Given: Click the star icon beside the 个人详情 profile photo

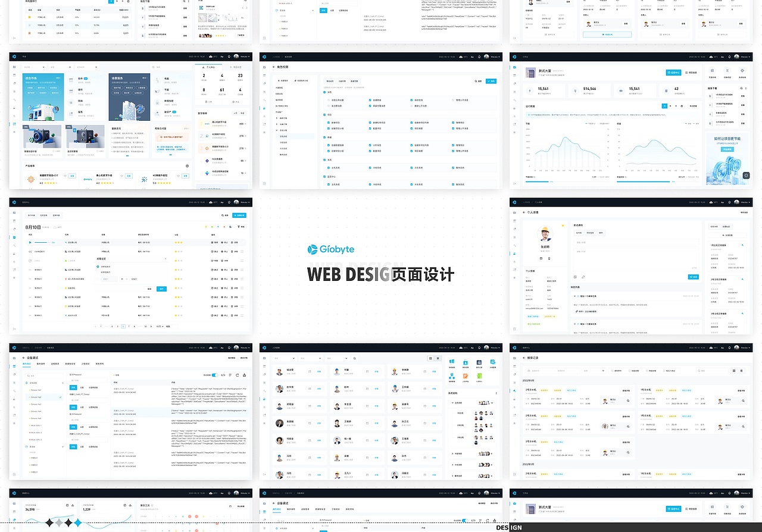Looking at the screenshot, I should point(563,226).
